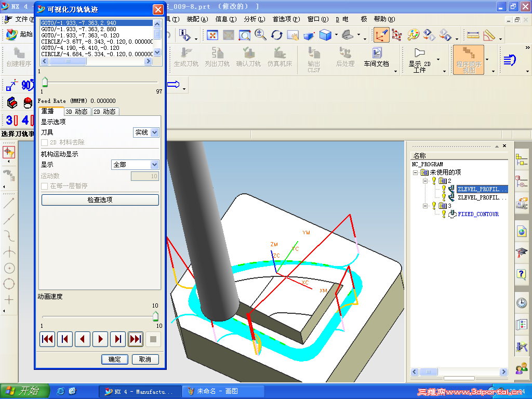Click the Check Options button
Image resolution: width=532 pixels, height=399 pixels.
(100, 200)
